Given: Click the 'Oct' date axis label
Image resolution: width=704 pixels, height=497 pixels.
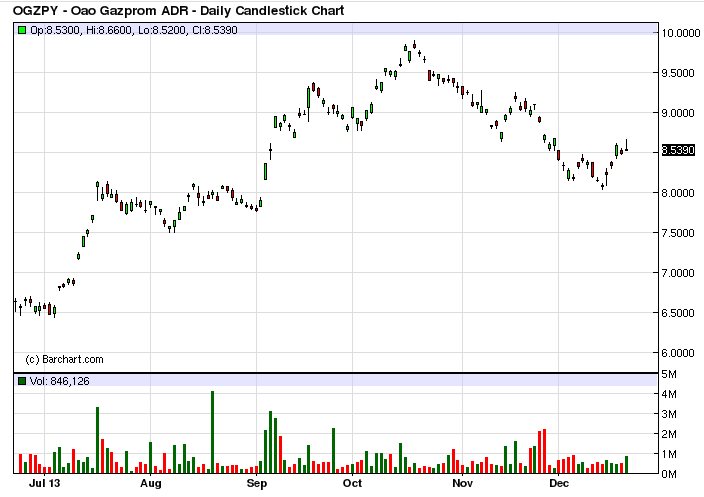Looking at the screenshot, I should (x=352, y=484).
